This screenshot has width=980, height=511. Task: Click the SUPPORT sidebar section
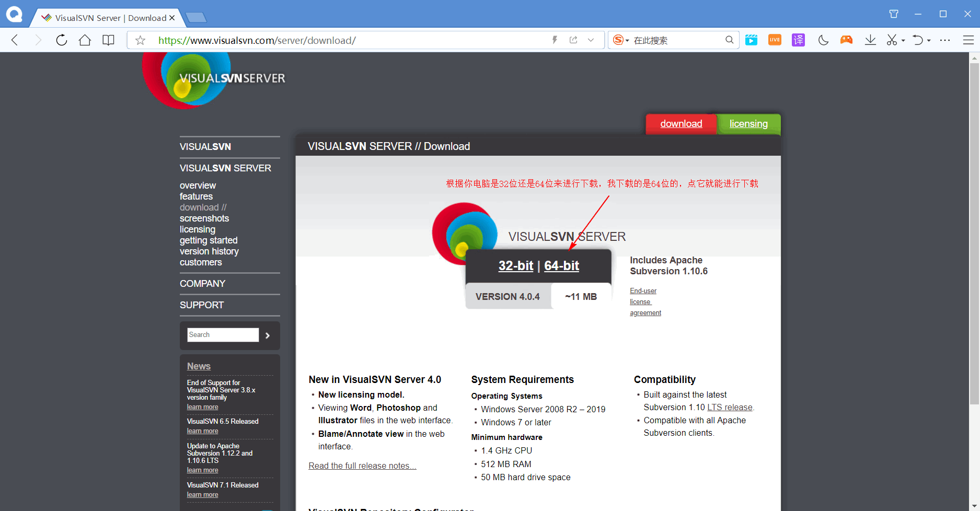pos(202,305)
